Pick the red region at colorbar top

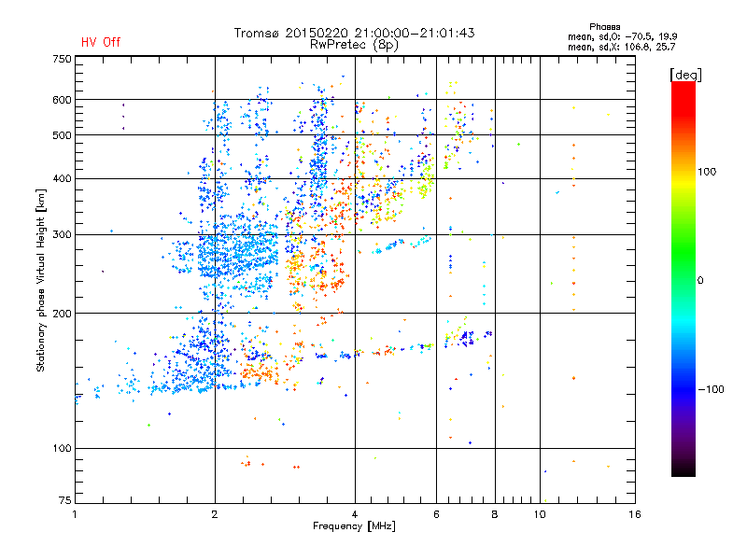coord(683,93)
